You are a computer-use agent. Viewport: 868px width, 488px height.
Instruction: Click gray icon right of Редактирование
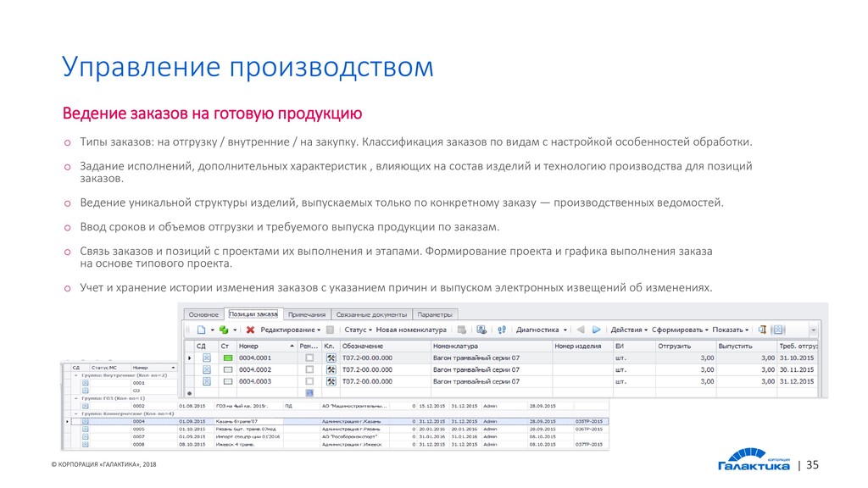[330, 330]
